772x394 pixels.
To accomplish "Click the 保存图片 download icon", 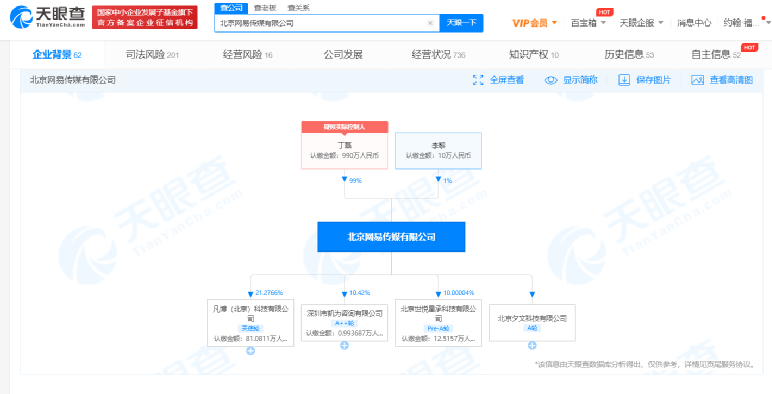I will point(624,80).
